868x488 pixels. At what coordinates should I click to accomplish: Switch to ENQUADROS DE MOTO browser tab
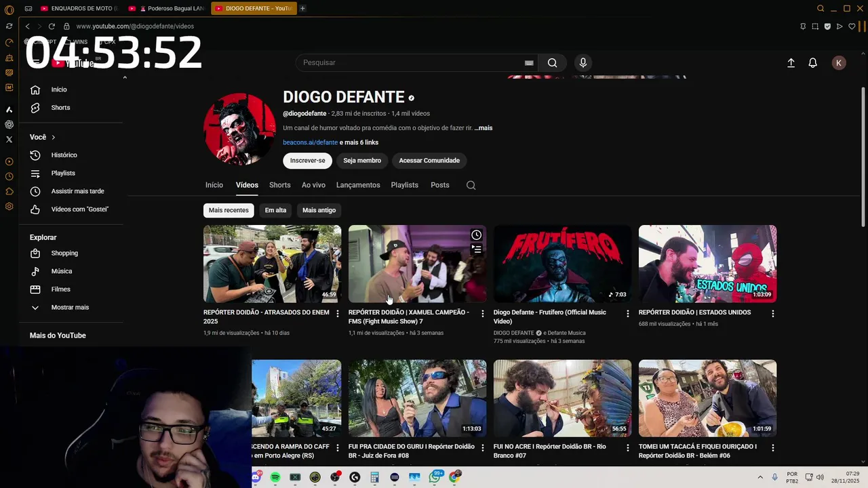pyautogui.click(x=79, y=9)
